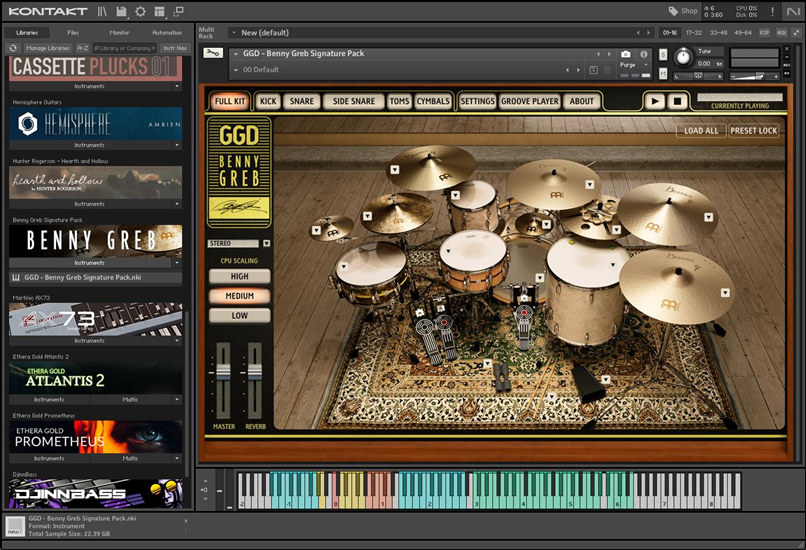Open the STEREO output dropdown
The height and width of the screenshot is (550, 806).
pos(266,243)
